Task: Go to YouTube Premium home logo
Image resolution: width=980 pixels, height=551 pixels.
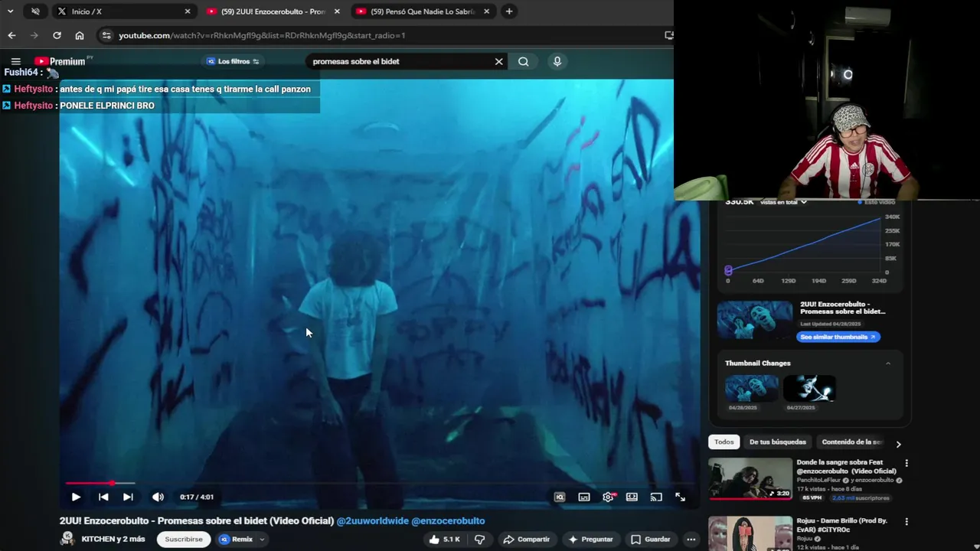Action: click(x=60, y=61)
